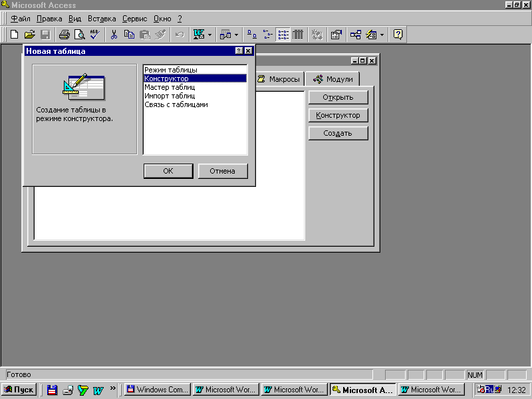Open Print Preview from the toolbar

(80, 35)
